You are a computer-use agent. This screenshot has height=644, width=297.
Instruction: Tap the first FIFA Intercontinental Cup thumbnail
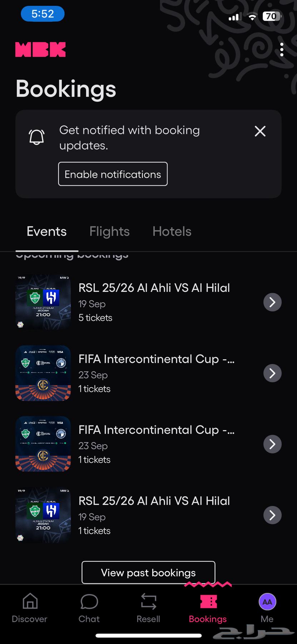[x=43, y=373]
